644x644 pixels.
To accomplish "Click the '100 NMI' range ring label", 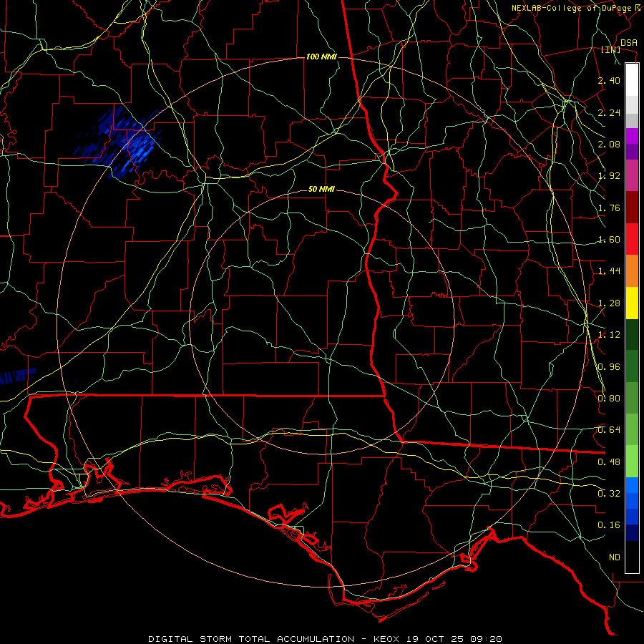I will coord(321,57).
